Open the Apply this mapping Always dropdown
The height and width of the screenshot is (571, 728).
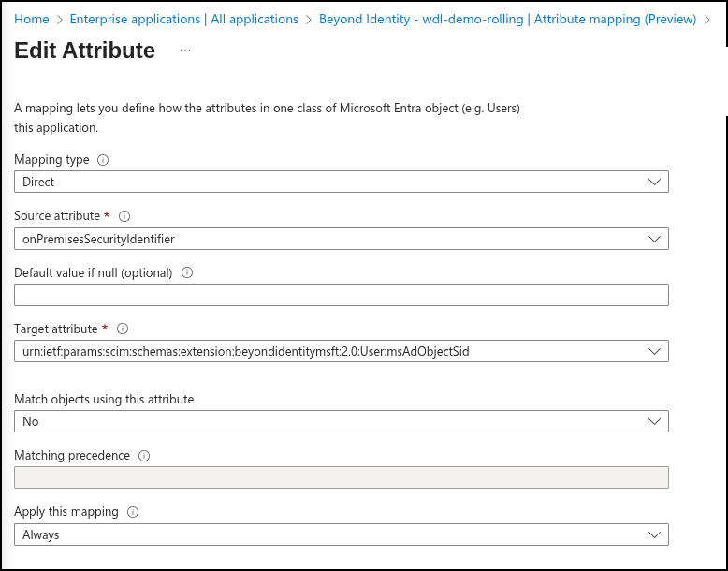pos(341,534)
